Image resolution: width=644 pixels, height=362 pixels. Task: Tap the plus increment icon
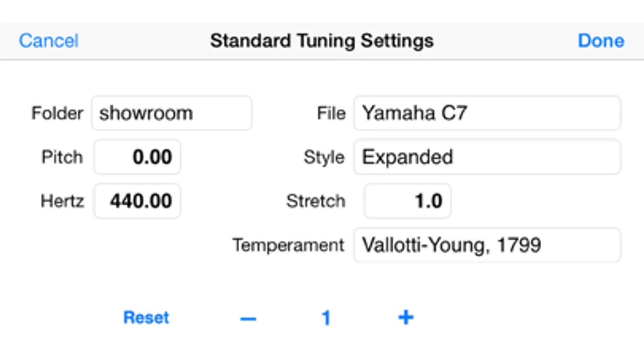tap(406, 317)
